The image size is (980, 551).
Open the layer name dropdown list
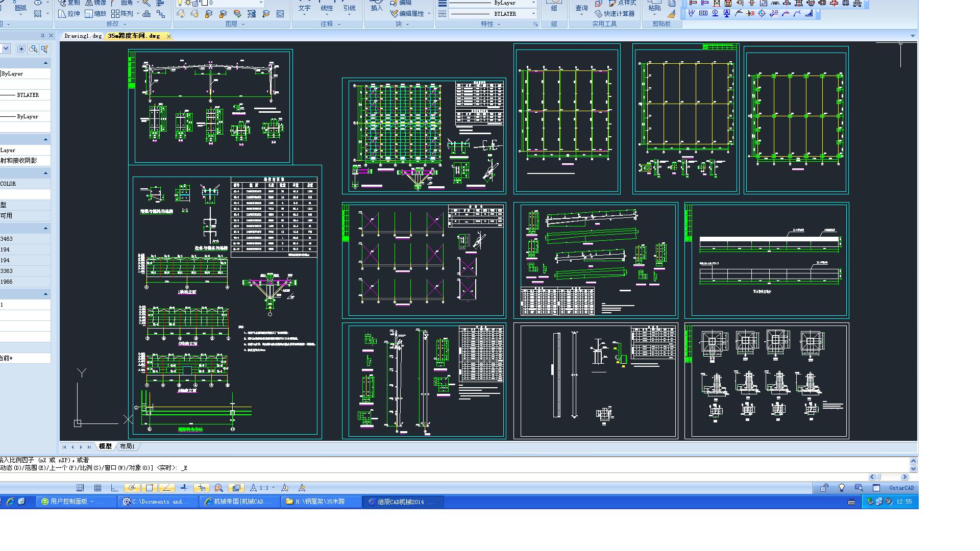(x=261, y=3)
